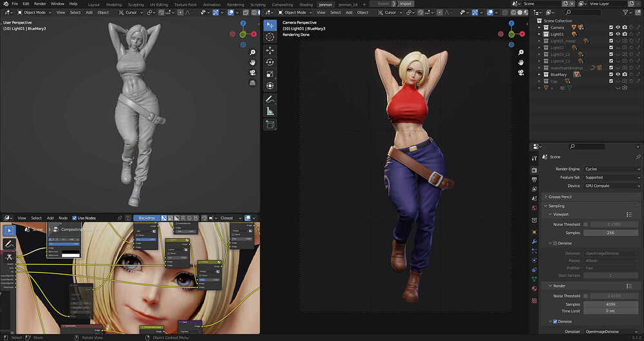644x341 pixels.
Task: Open the Physics properties tab icon
Action: click(x=535, y=260)
